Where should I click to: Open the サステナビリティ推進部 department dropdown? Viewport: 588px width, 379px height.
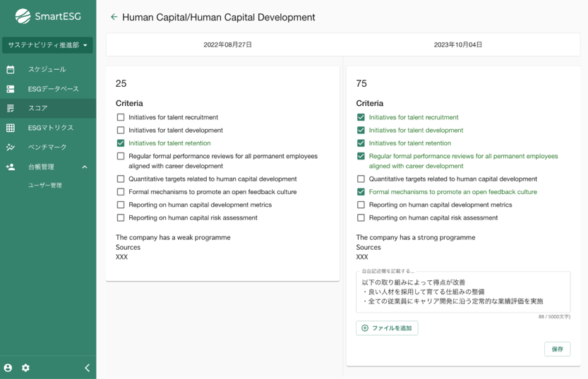[x=47, y=45]
